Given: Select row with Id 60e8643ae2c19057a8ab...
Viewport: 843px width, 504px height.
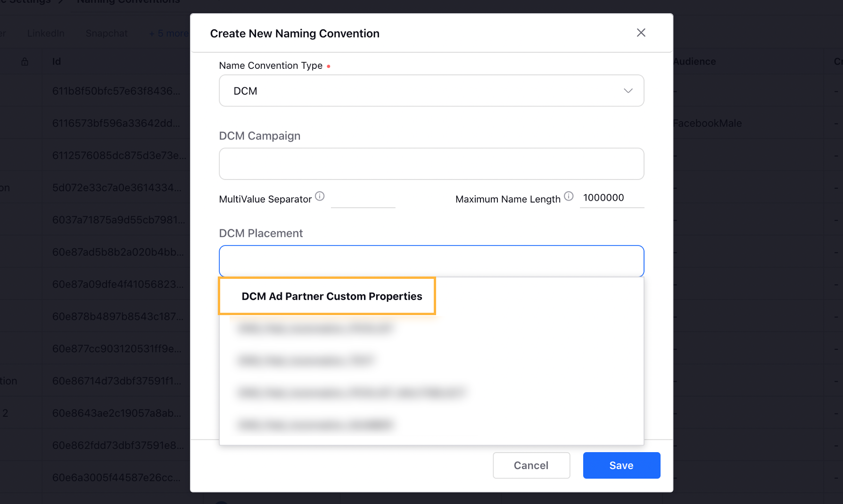Looking at the screenshot, I should click(116, 413).
